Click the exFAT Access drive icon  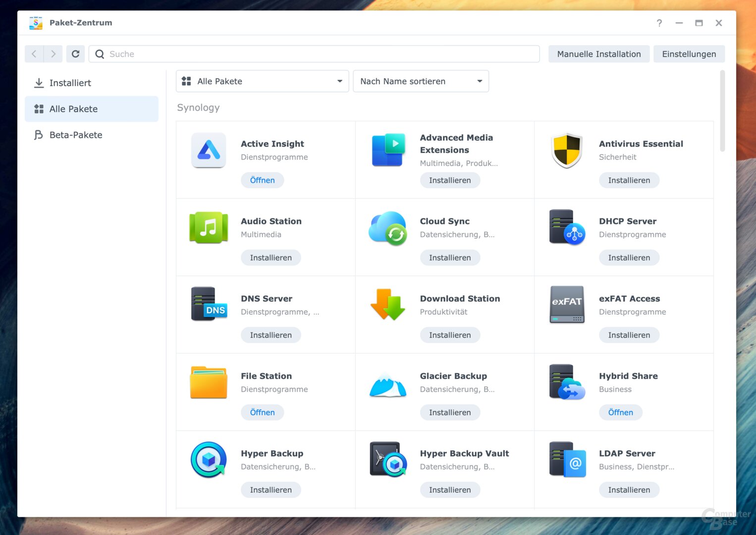pos(567,304)
